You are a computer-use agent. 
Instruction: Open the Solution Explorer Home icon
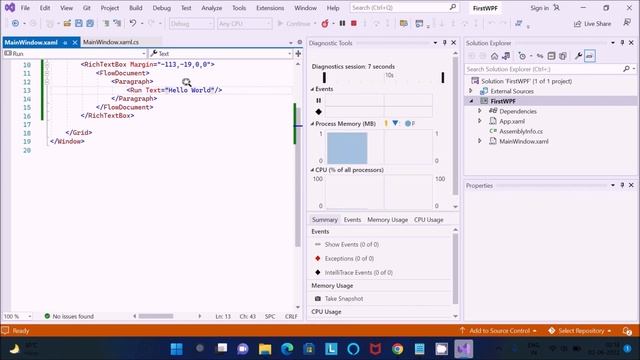pyautogui.click(x=494, y=56)
